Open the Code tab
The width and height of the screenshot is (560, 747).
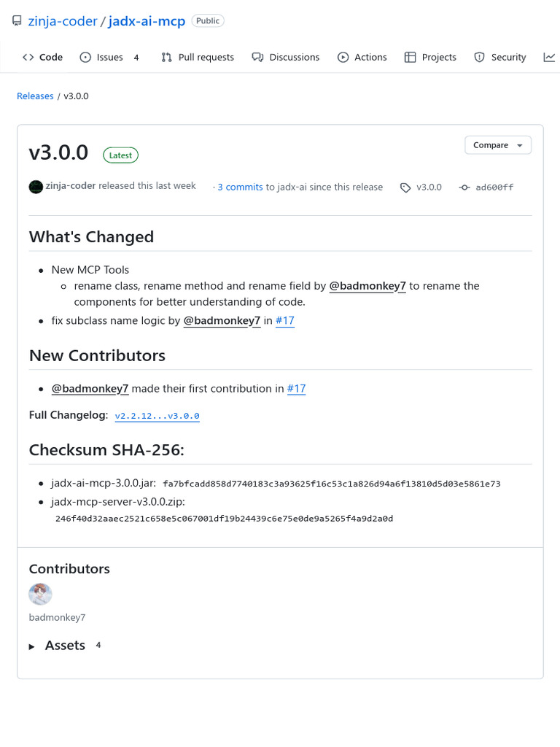tap(43, 57)
